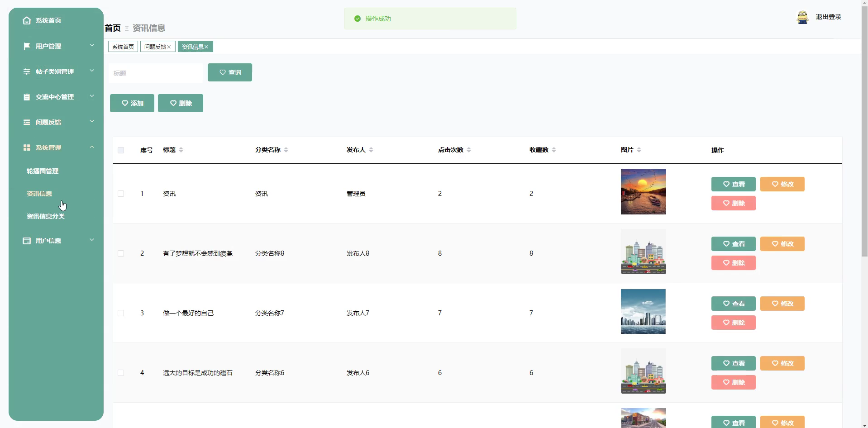Screen dimensions: 868x428
Task: Click 首页 in the breadcrumb
Action: [x=113, y=28]
